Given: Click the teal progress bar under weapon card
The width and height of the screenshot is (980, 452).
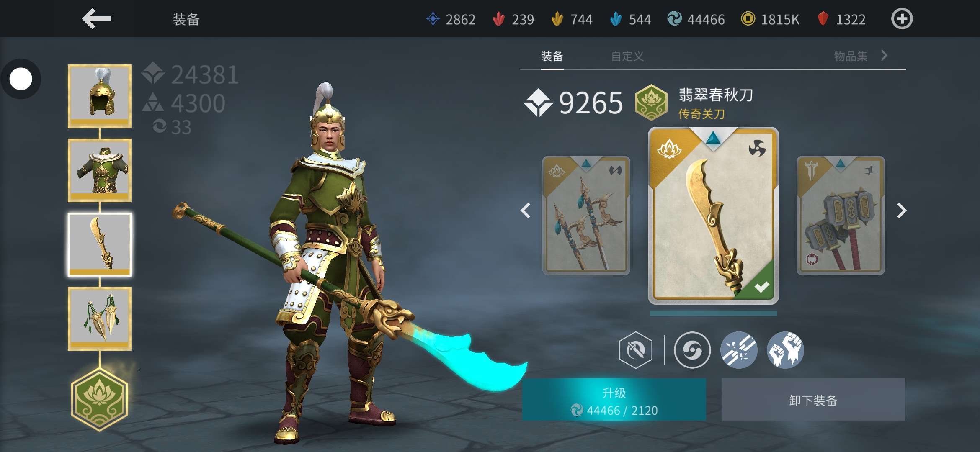Looking at the screenshot, I should [x=713, y=313].
